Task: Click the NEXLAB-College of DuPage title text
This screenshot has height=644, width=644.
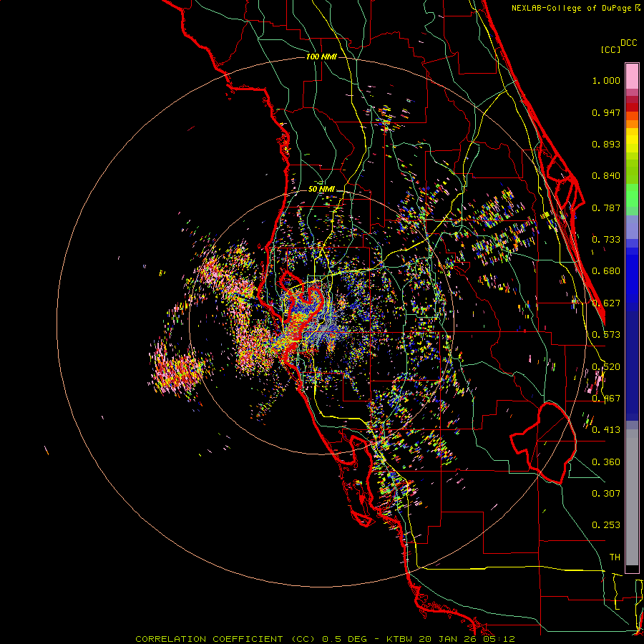Action: 571,8
